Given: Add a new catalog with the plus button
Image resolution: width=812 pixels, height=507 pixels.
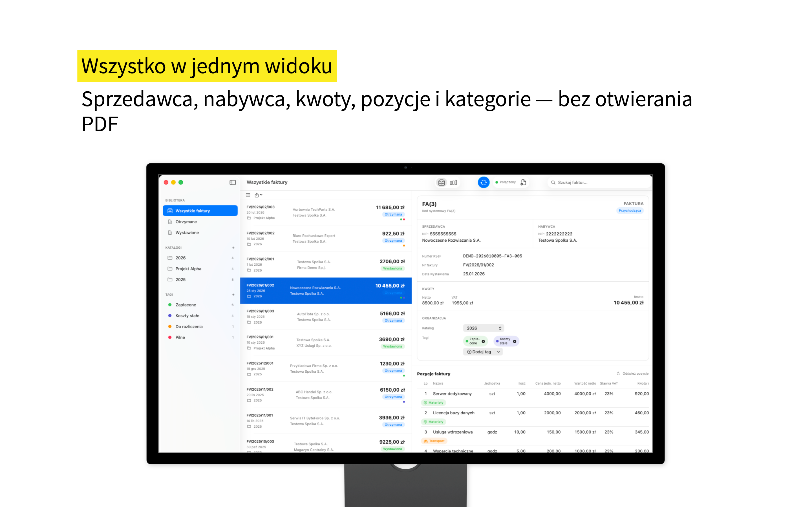Looking at the screenshot, I should tap(233, 248).
